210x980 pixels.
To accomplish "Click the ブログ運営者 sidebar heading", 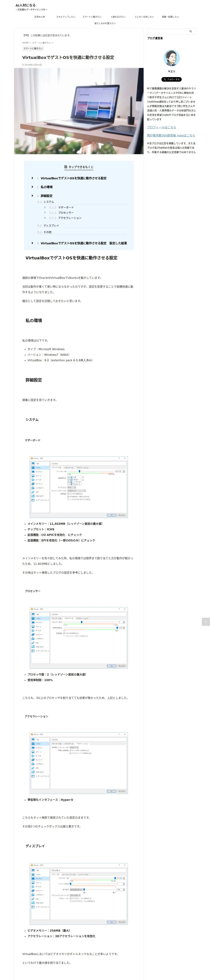I will [155, 38].
